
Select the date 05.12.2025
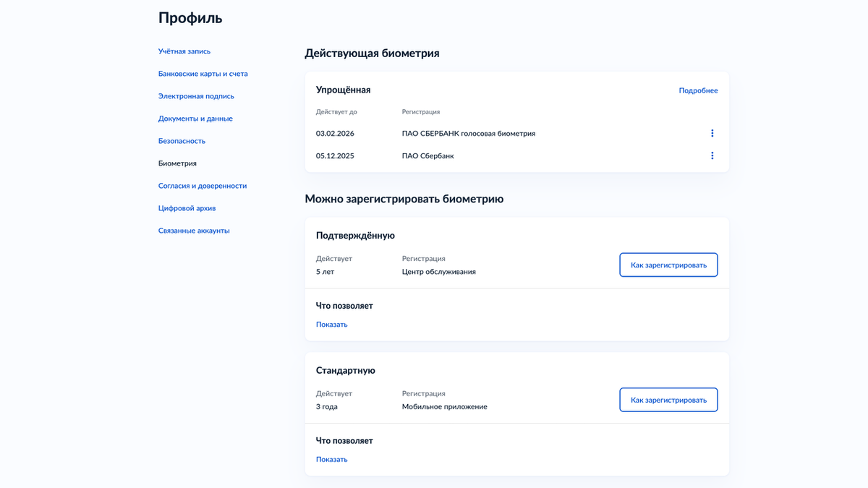point(335,155)
